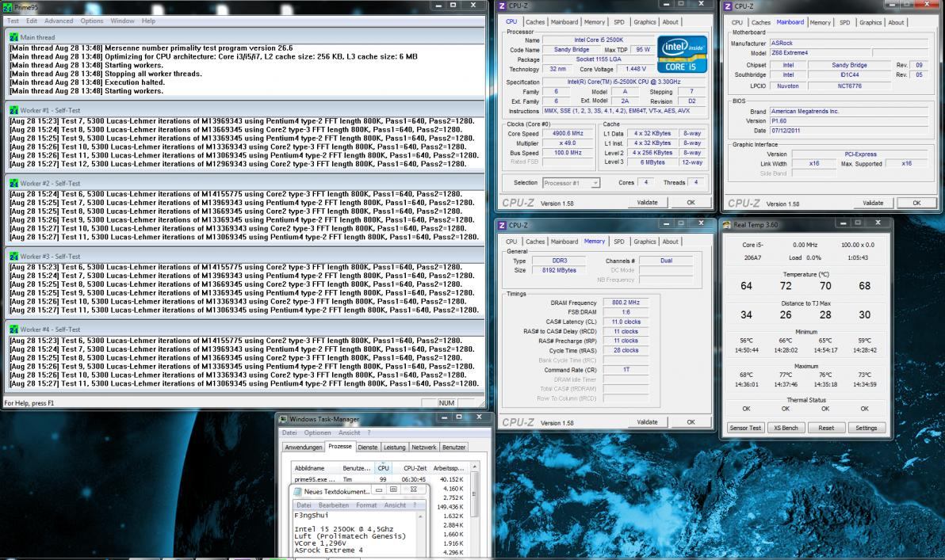
Task: Click the Intel Core i5 logo badge
Action: (683, 54)
